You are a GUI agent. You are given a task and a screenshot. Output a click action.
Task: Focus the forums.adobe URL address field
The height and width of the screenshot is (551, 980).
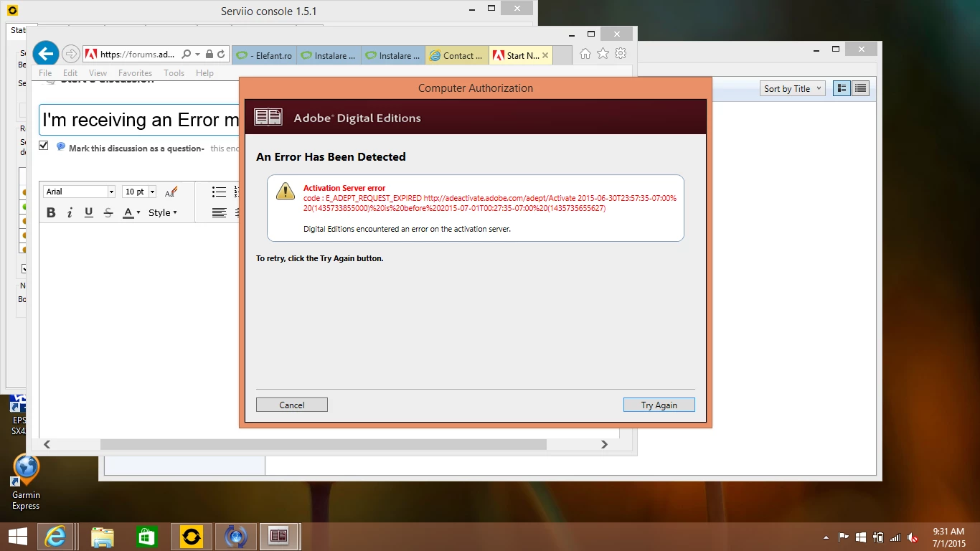[x=136, y=54]
